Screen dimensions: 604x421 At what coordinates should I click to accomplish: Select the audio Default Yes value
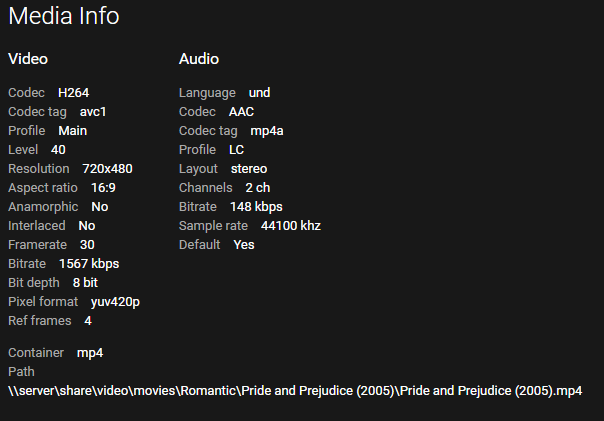tap(244, 245)
